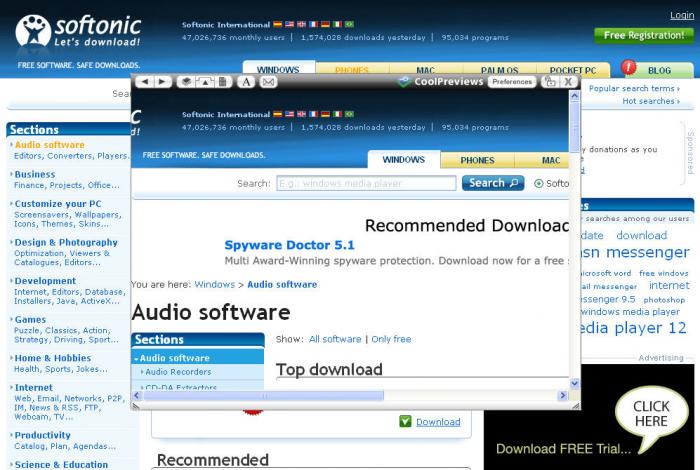This screenshot has height=470, width=700.
Task: Click the Login link
Action: point(682,15)
